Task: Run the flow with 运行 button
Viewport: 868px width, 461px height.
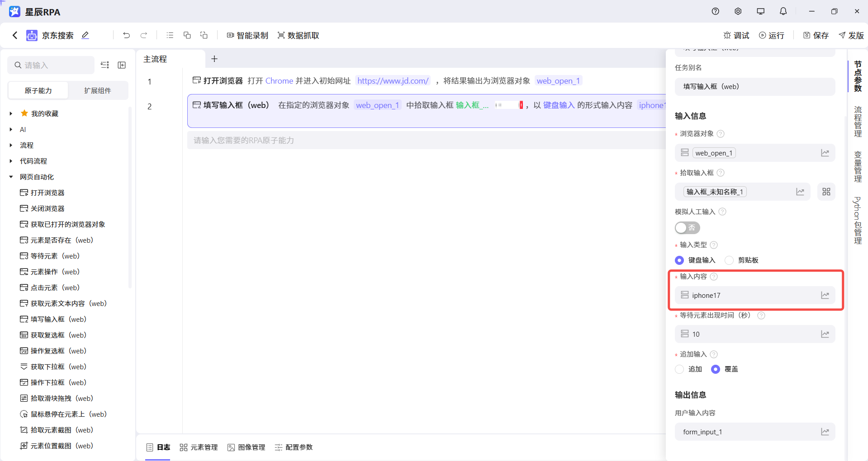Action: point(772,35)
